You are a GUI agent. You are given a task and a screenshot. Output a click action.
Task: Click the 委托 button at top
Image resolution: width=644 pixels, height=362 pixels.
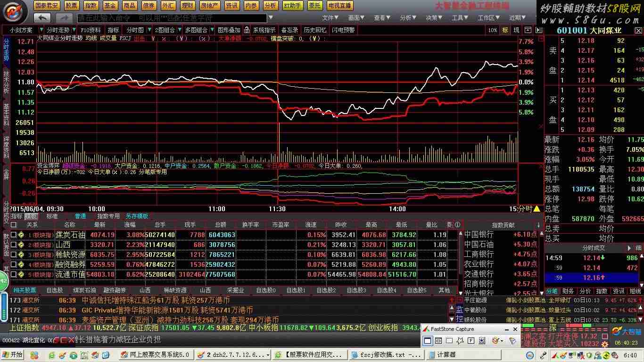(314, 6)
